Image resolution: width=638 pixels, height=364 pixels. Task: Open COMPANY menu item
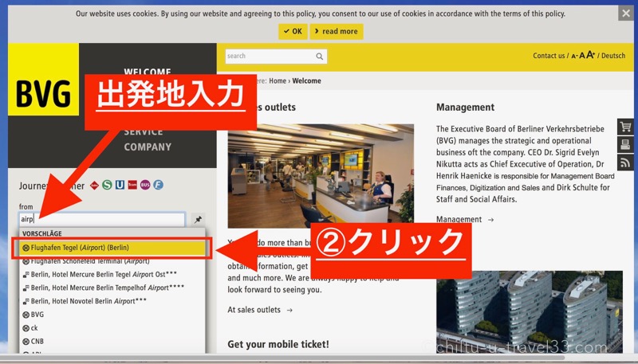tap(148, 147)
